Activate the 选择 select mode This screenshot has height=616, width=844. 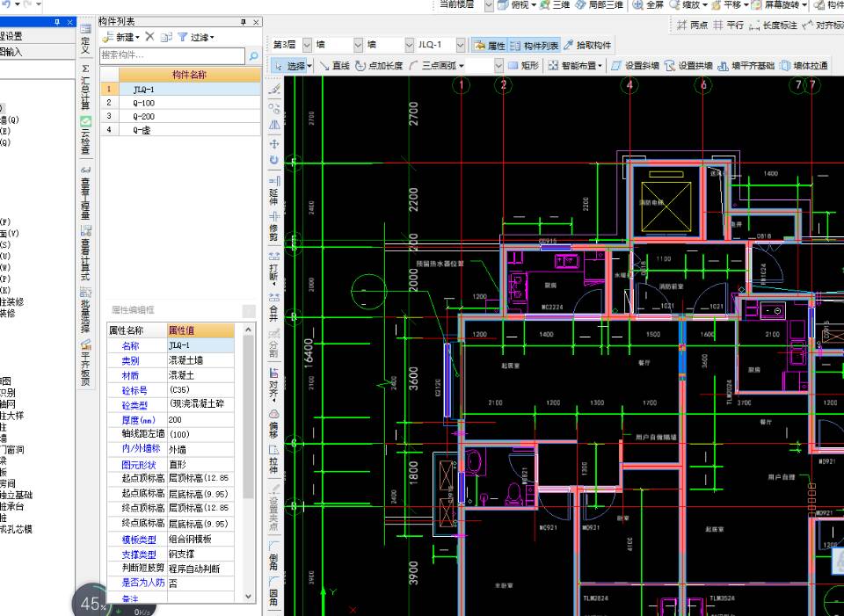(291, 66)
